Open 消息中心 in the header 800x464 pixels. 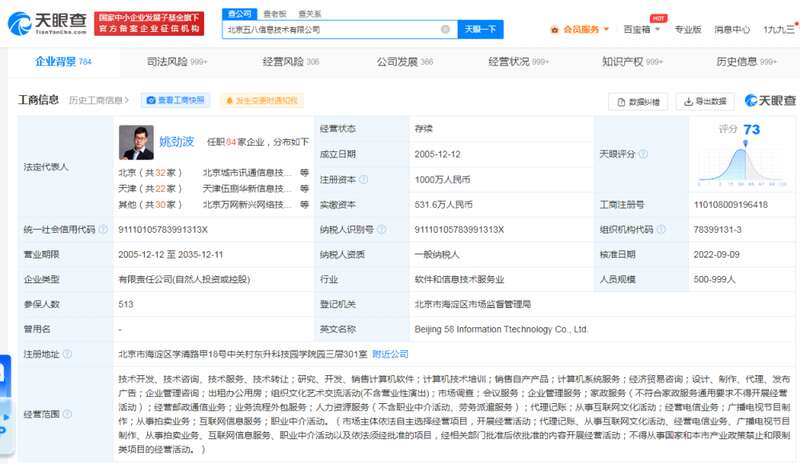(732, 30)
